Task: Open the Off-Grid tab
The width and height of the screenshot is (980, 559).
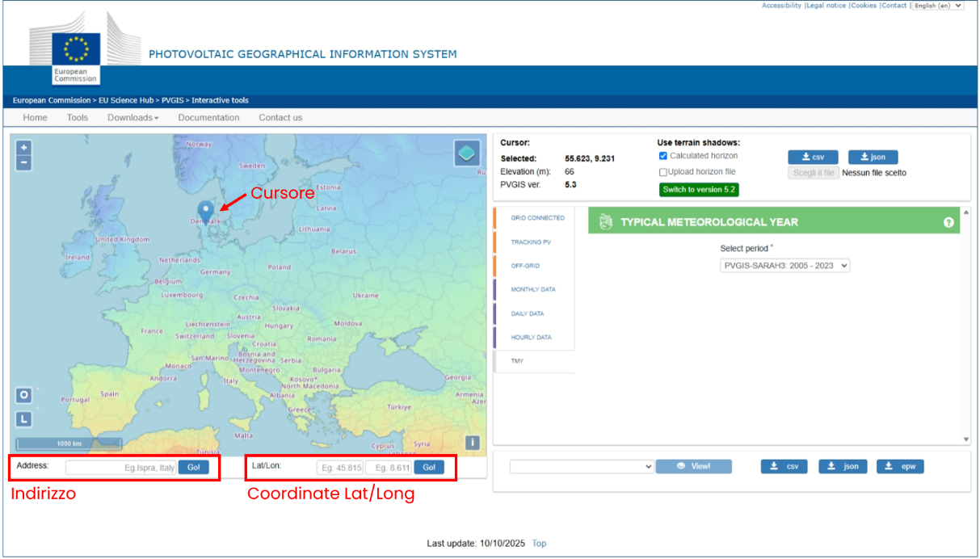Action: (525, 266)
